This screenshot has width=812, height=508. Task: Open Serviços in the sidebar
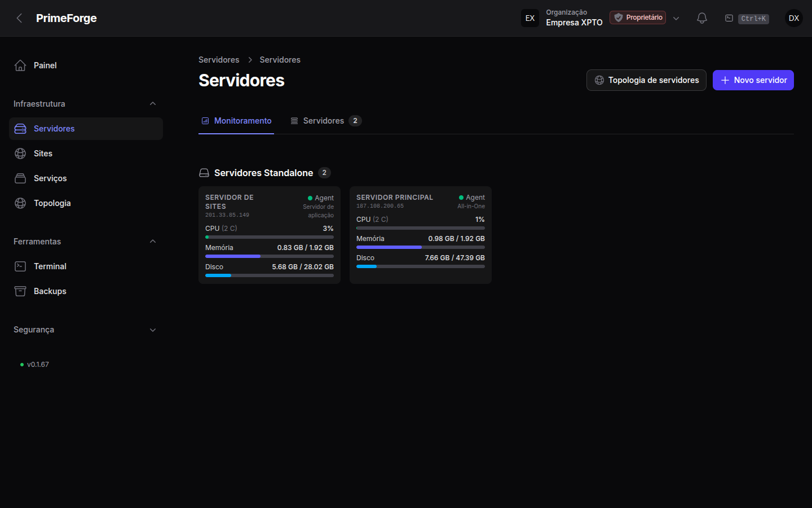pyautogui.click(x=86, y=178)
